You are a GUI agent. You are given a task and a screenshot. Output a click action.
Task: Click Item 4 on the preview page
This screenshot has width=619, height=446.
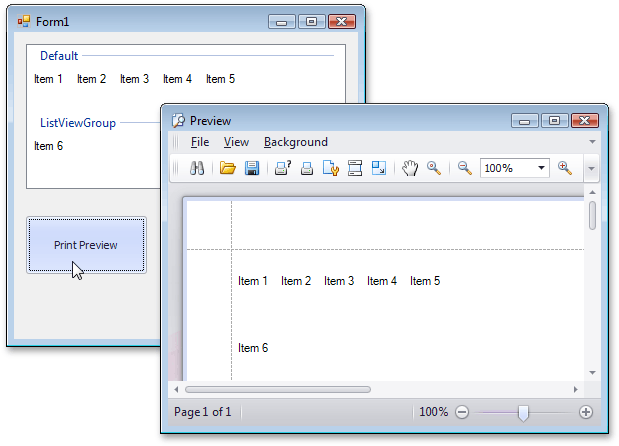[382, 281]
